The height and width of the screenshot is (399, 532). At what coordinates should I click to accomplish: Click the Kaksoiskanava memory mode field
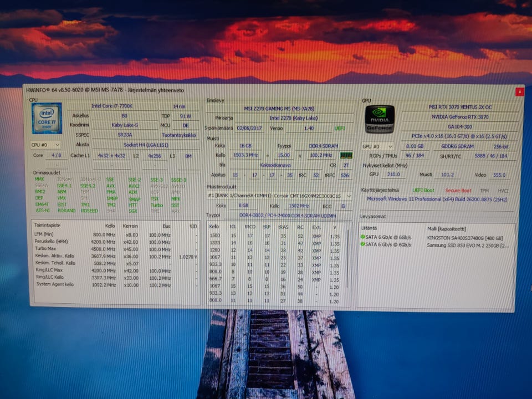(275, 165)
